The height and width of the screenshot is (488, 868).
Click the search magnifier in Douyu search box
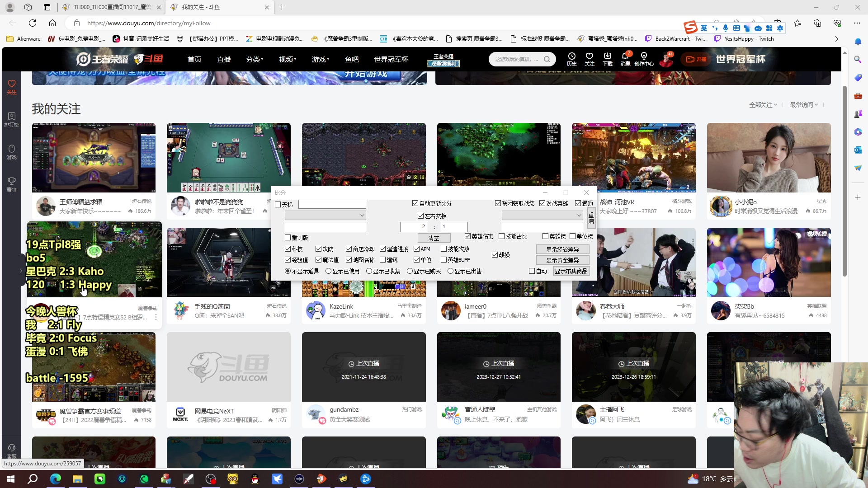click(x=547, y=59)
